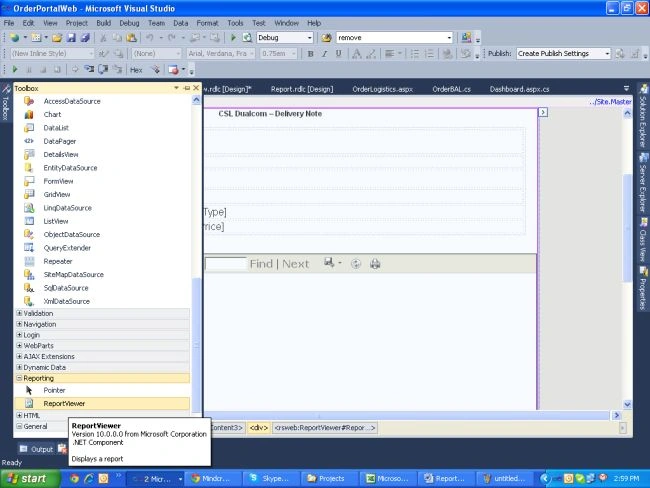Viewport: 650px width, 488px height.
Task: Open the Output window tab
Action: coord(36,449)
